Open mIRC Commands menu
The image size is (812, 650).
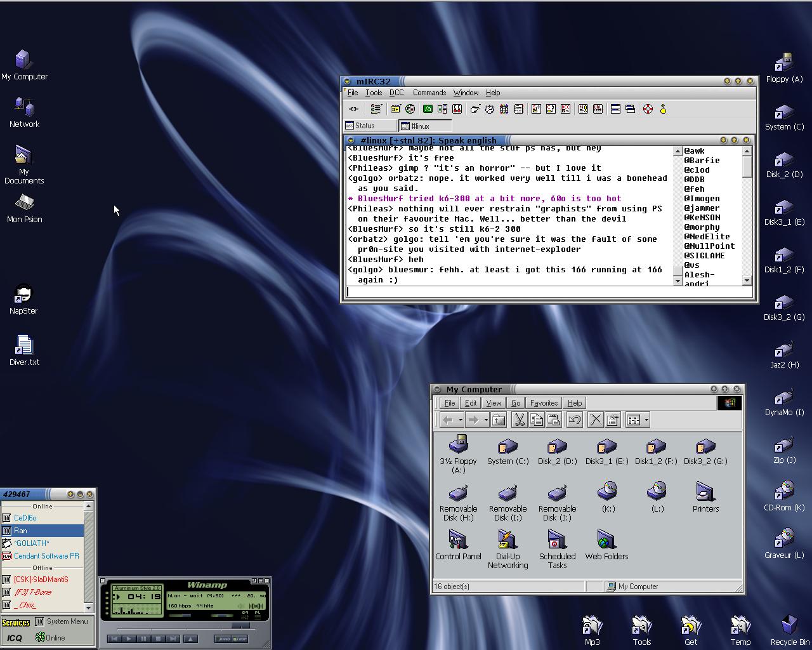click(429, 93)
